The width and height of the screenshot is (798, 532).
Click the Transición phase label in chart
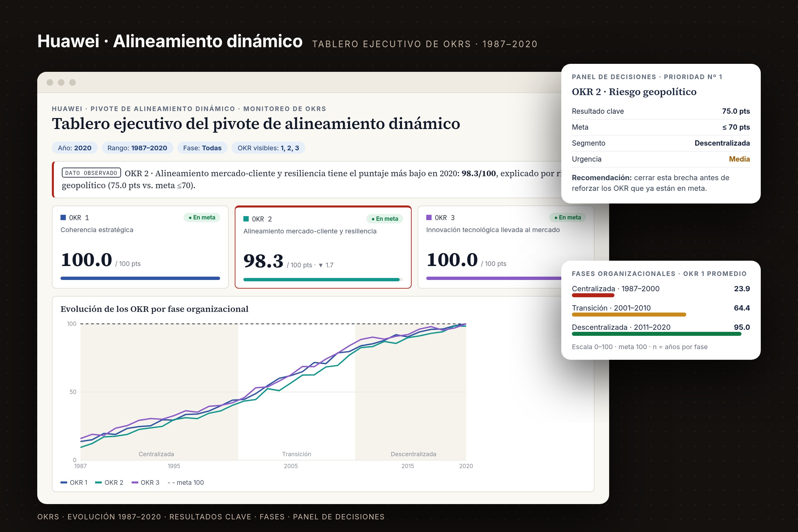click(x=297, y=454)
